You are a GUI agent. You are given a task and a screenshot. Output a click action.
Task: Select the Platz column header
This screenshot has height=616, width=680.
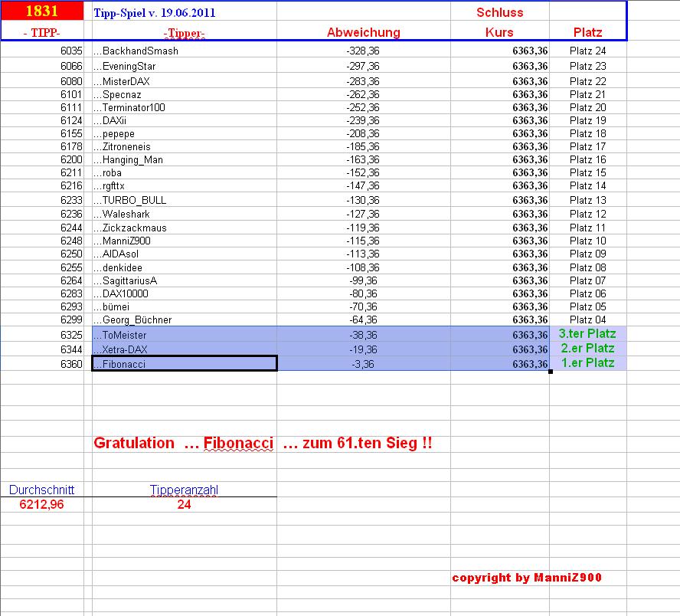pos(587,32)
